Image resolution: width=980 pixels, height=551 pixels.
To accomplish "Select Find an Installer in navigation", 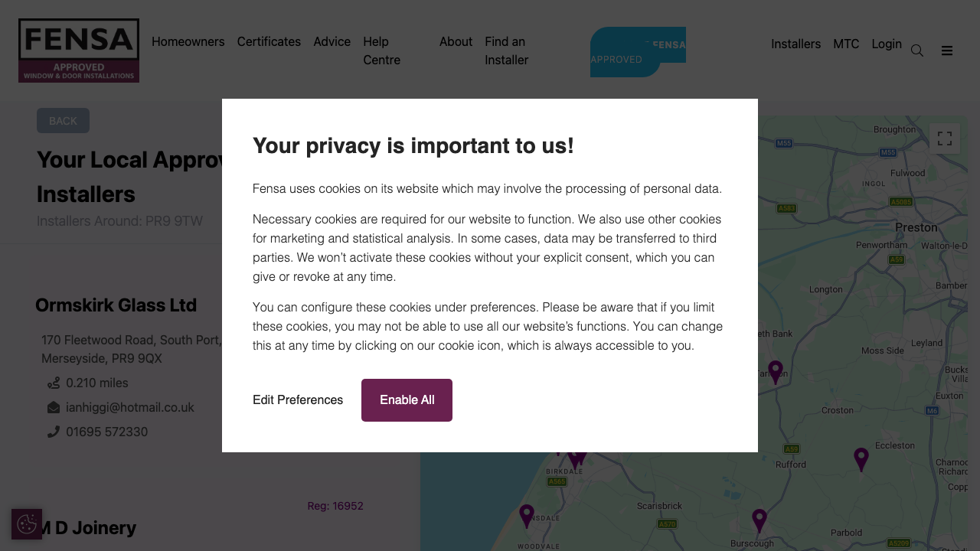I will click(506, 51).
